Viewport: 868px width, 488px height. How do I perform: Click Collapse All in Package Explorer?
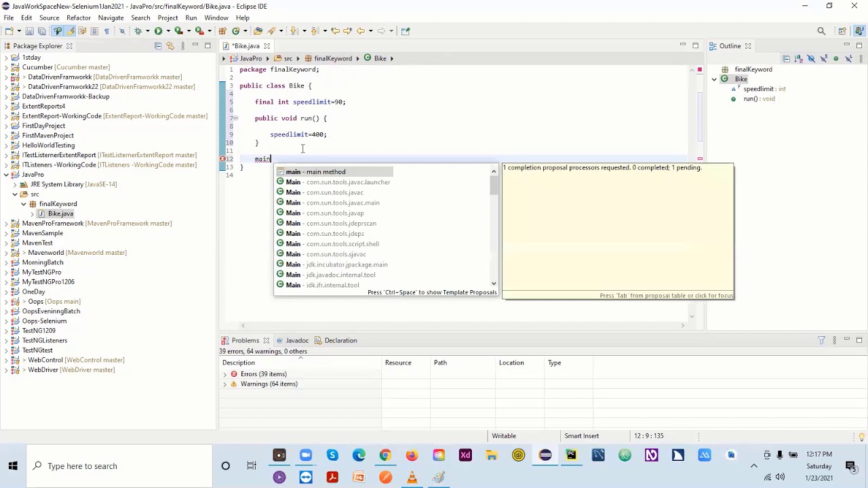point(158,45)
